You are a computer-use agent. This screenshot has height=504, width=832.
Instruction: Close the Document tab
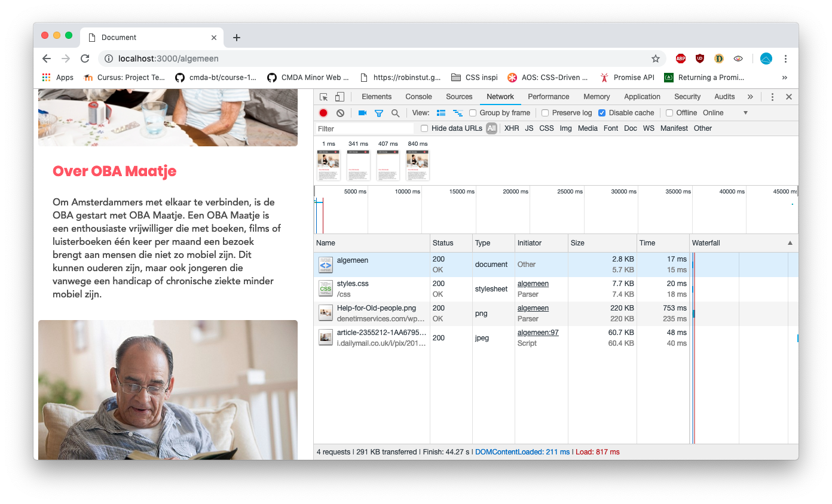click(214, 38)
